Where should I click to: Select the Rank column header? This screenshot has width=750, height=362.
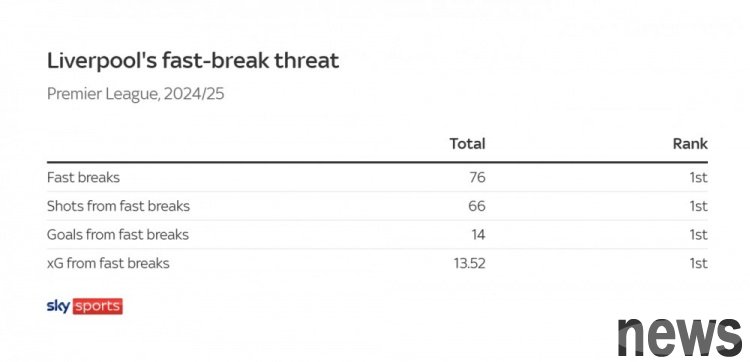pos(690,143)
